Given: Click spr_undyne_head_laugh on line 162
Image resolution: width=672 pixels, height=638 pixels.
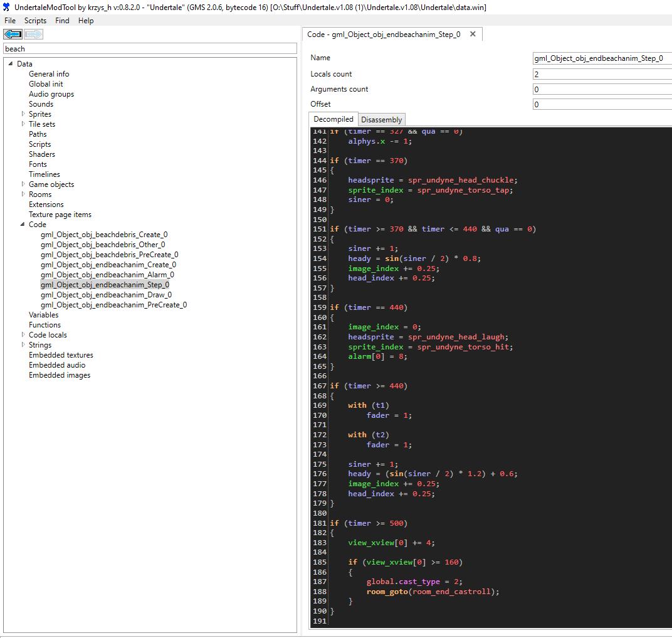Looking at the screenshot, I should click(x=456, y=337).
